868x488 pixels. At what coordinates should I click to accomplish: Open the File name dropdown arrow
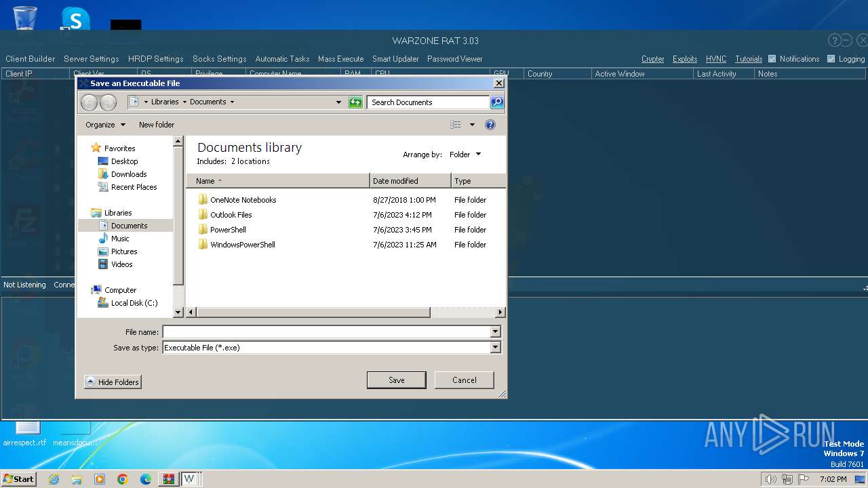495,332
